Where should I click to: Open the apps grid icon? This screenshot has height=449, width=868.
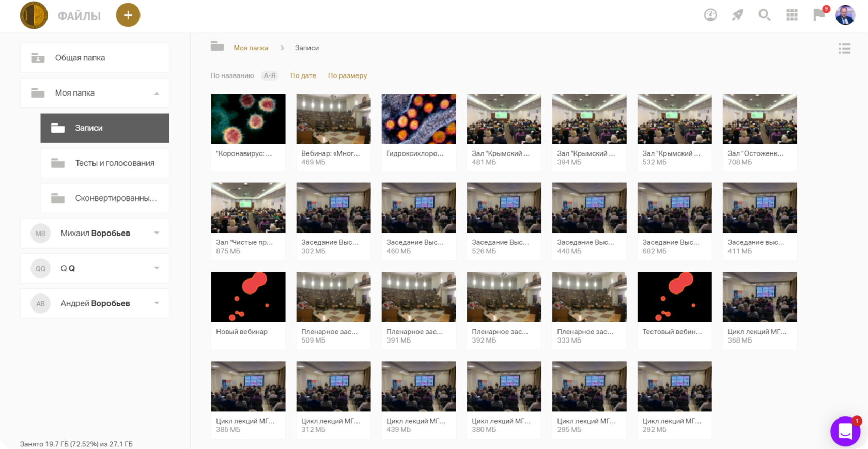(x=792, y=15)
